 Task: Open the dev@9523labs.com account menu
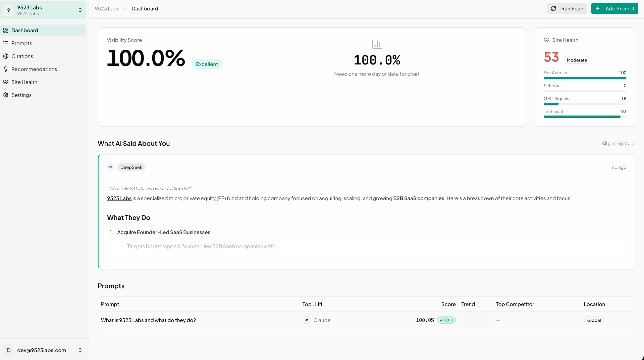point(43,350)
